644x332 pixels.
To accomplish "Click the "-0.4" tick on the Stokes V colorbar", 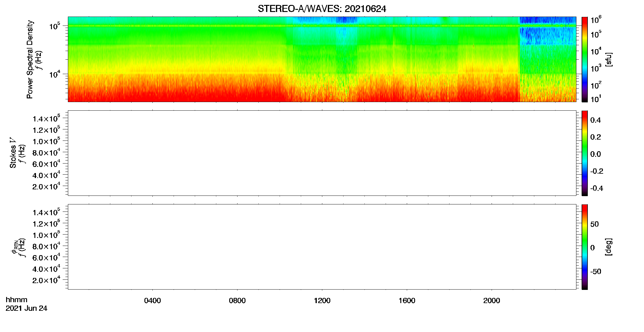I will coord(597,188).
